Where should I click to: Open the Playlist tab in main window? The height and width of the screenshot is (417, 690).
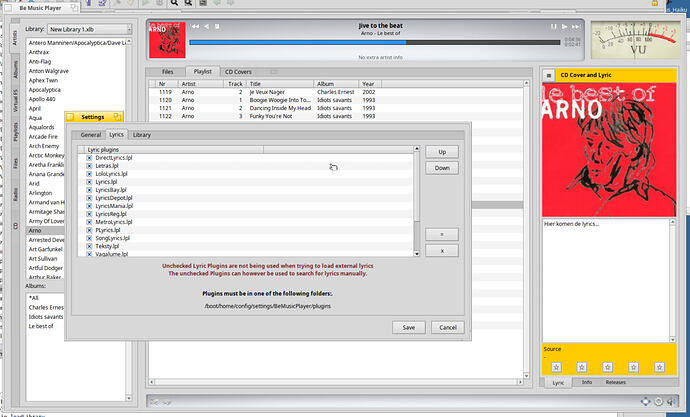[x=202, y=71]
